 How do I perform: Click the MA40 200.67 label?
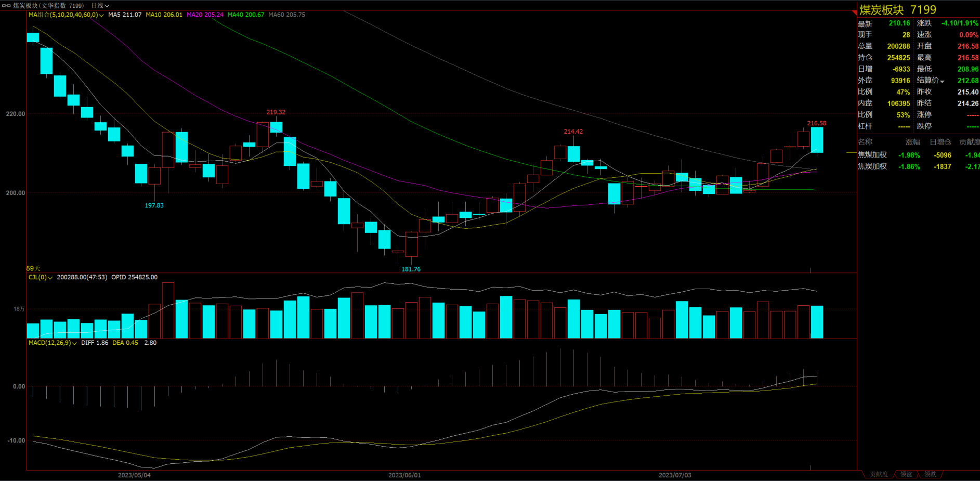(246, 15)
